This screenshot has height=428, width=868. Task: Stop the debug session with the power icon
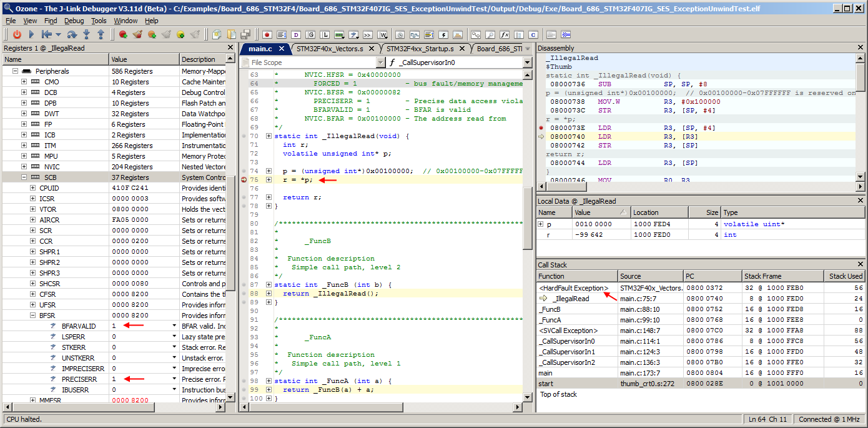tap(17, 34)
